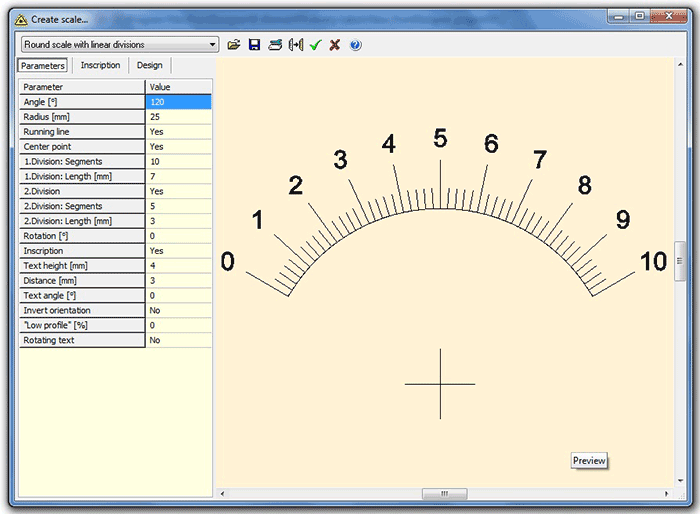Edit Rotation value 0

point(179,236)
